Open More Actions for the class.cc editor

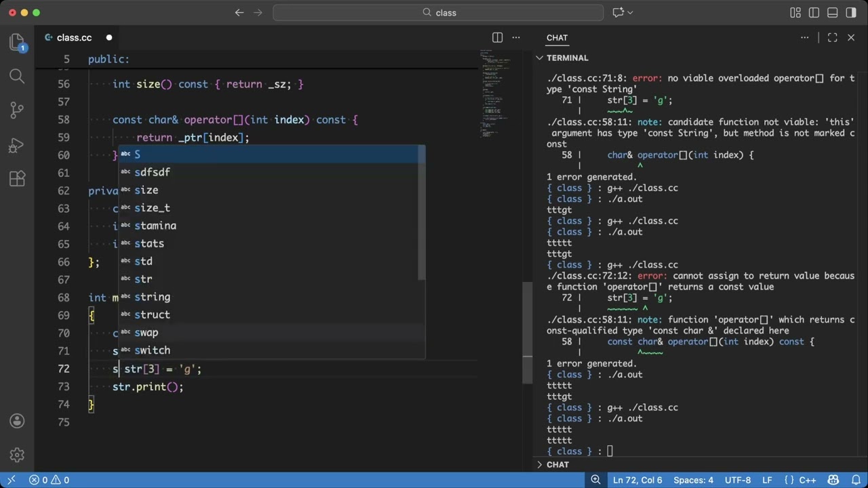pos(516,38)
